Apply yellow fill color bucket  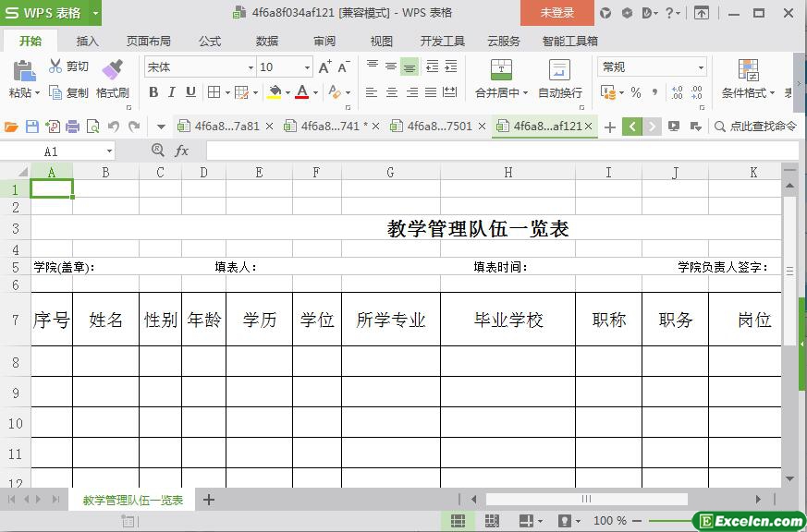[x=275, y=92]
